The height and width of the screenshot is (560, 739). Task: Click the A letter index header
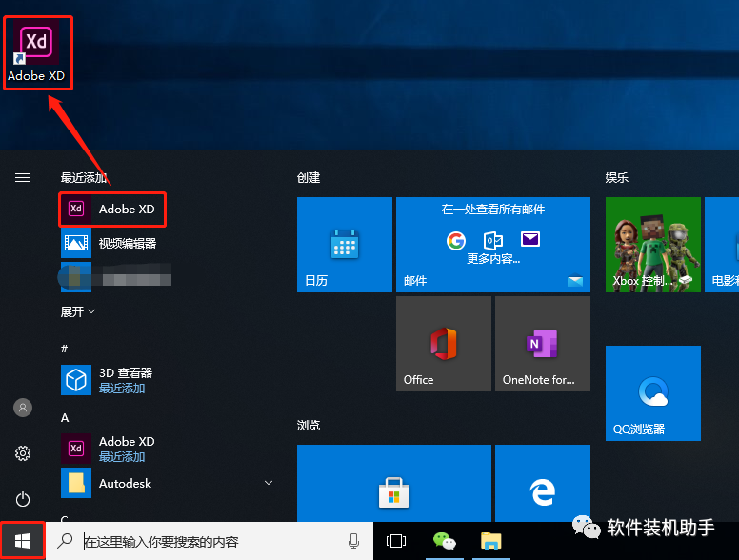tap(65, 418)
